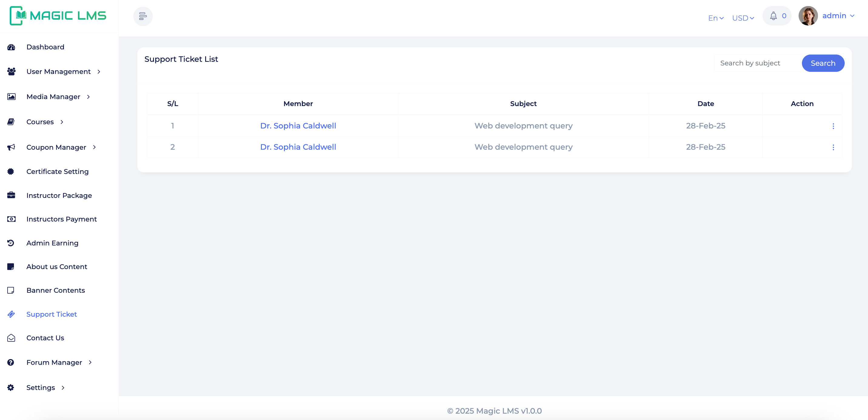Open action menu for ticket row 1

[833, 126]
